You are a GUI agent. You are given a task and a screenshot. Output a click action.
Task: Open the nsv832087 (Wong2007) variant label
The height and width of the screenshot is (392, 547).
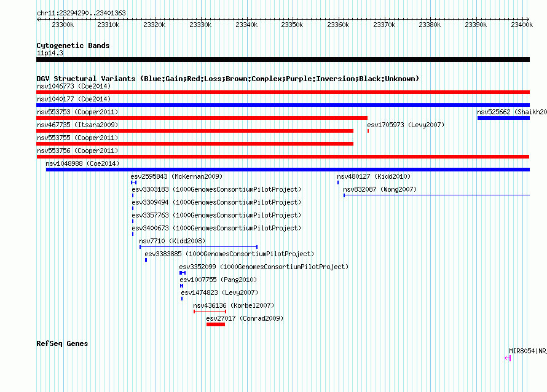point(380,189)
